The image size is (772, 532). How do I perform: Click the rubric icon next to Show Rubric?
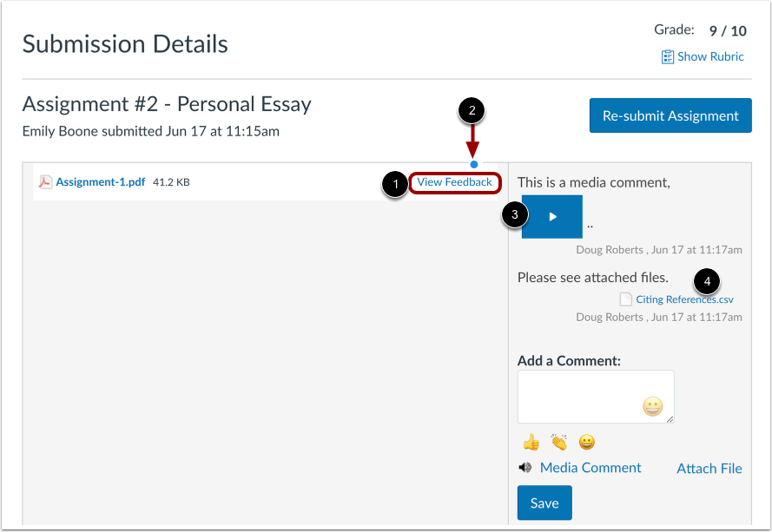[668, 56]
